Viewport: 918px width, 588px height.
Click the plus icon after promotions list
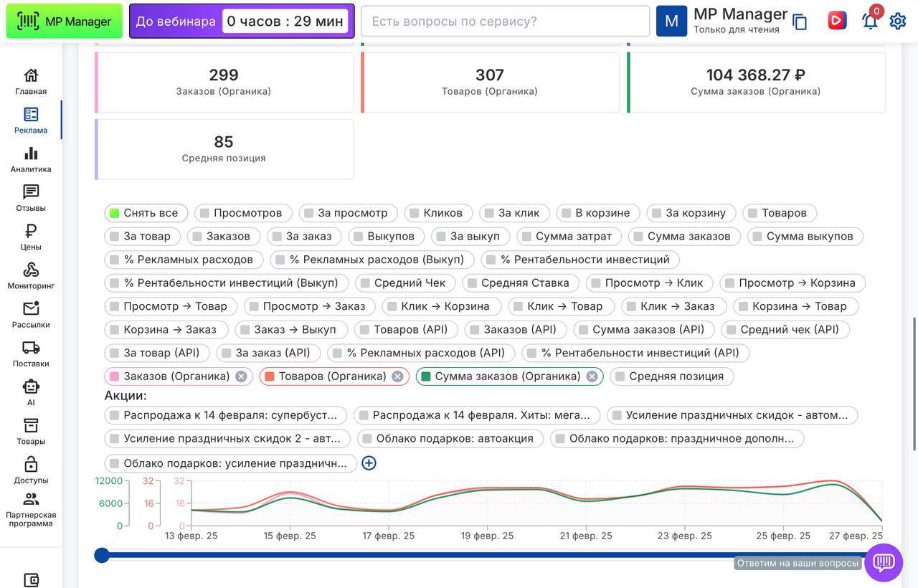coord(369,463)
